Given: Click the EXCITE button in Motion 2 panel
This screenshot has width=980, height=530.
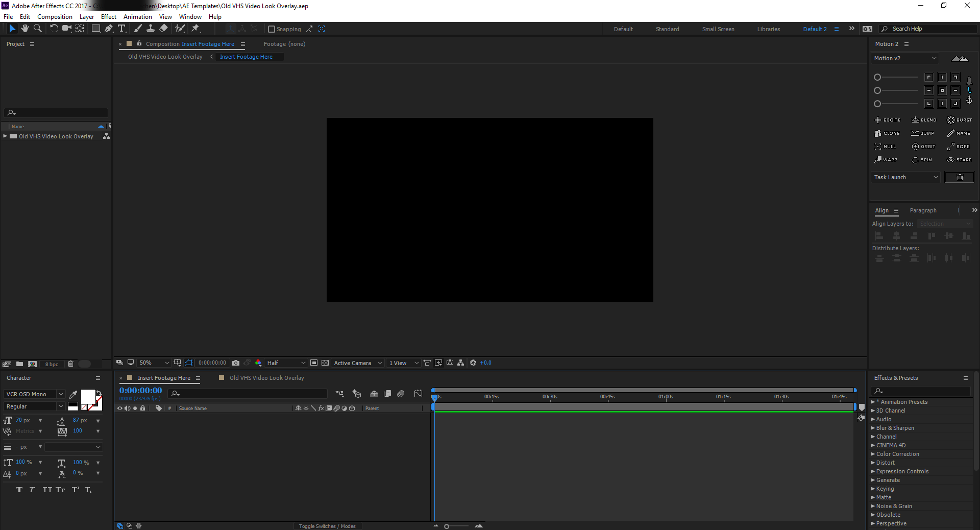Looking at the screenshot, I should (x=888, y=120).
